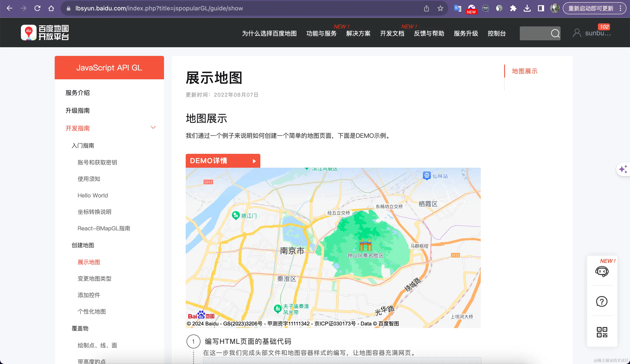Screen dimensions: 630x364
Task: Click 秦淮区 label on the map
Action: click(287, 279)
